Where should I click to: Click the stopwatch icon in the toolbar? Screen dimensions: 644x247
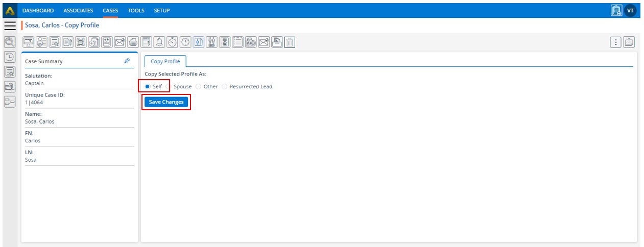click(x=173, y=43)
